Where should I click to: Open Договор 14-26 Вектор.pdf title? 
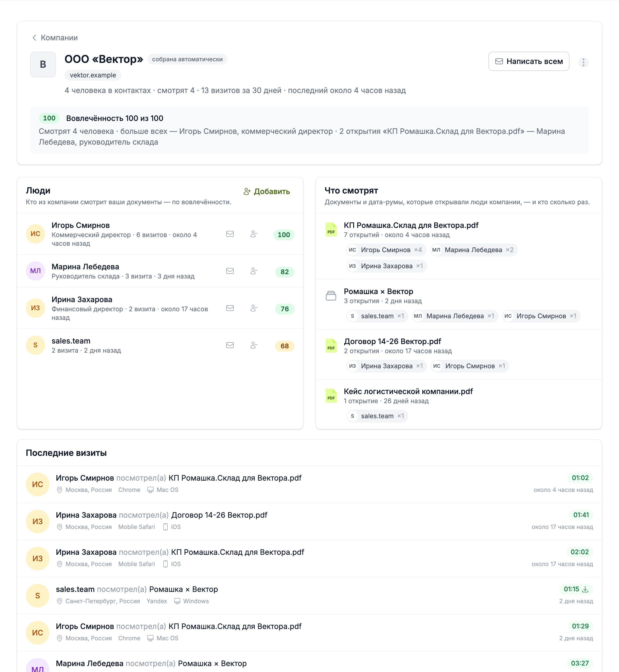[392, 341]
